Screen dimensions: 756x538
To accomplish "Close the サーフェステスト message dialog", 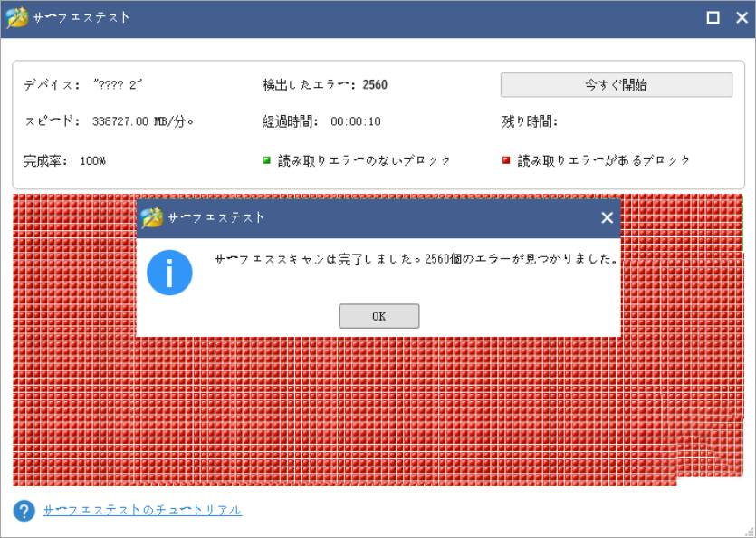I will (x=607, y=217).
